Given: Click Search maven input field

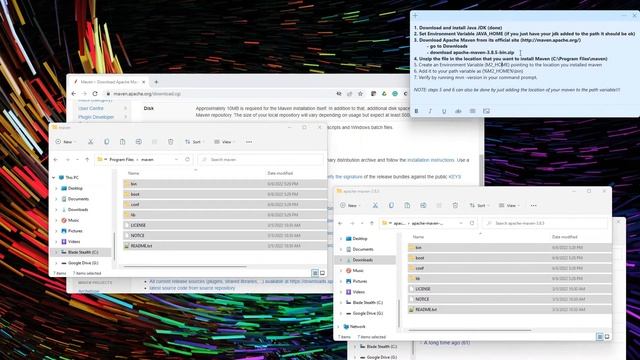Looking at the screenshot, I should tap(260, 160).
